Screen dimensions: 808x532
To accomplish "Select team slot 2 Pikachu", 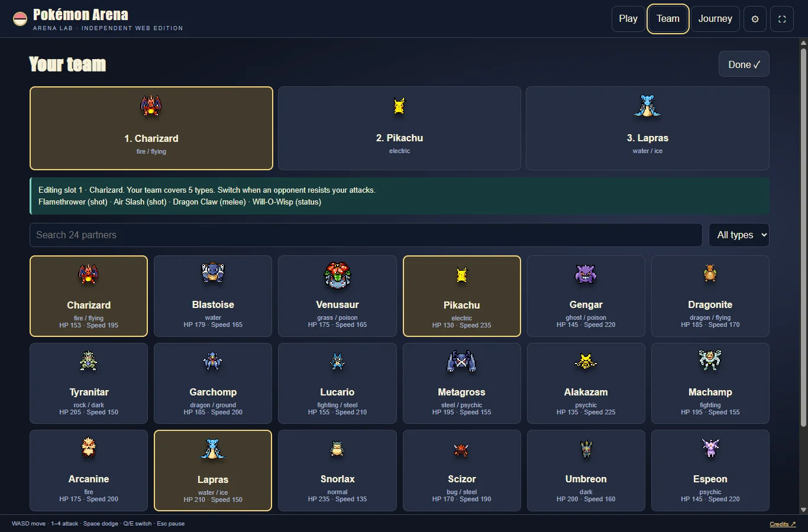I will click(x=399, y=128).
